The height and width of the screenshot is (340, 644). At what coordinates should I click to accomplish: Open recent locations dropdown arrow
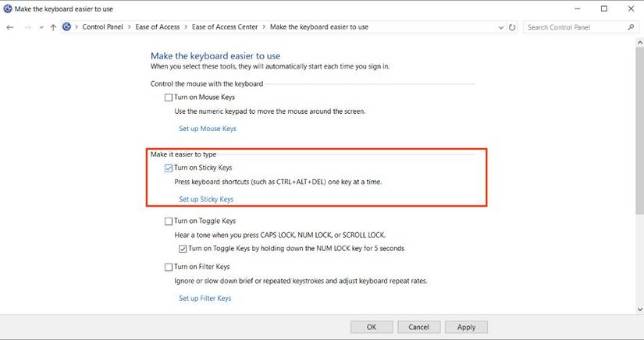(x=41, y=27)
